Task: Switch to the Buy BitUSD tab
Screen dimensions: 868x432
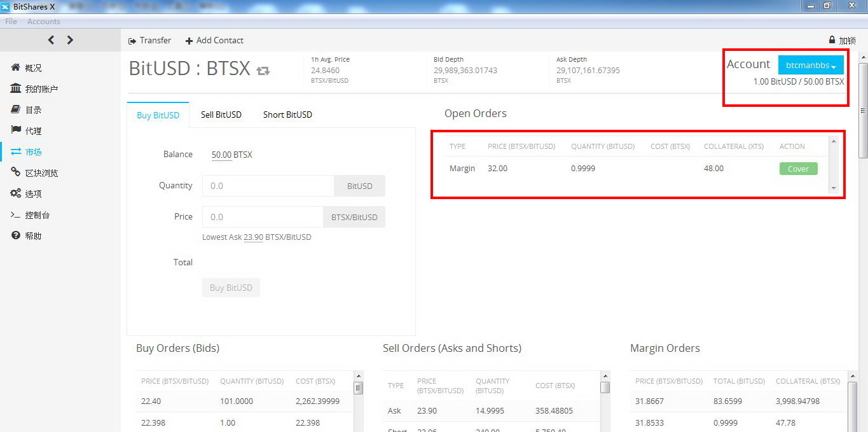Action: [158, 115]
